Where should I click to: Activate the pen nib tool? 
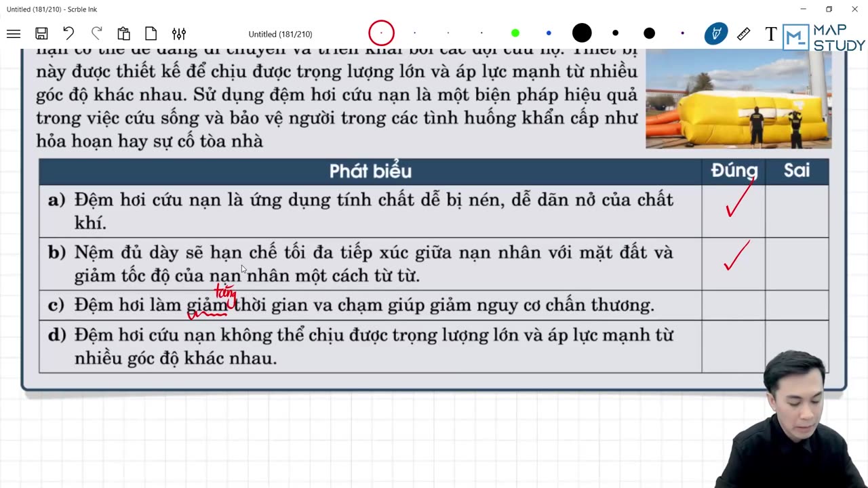(x=716, y=34)
